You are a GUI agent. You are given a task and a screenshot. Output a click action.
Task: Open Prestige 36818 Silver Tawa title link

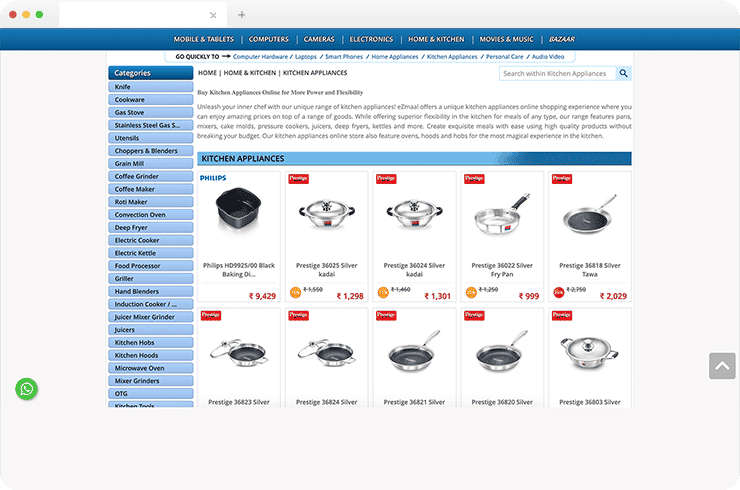[589, 270]
